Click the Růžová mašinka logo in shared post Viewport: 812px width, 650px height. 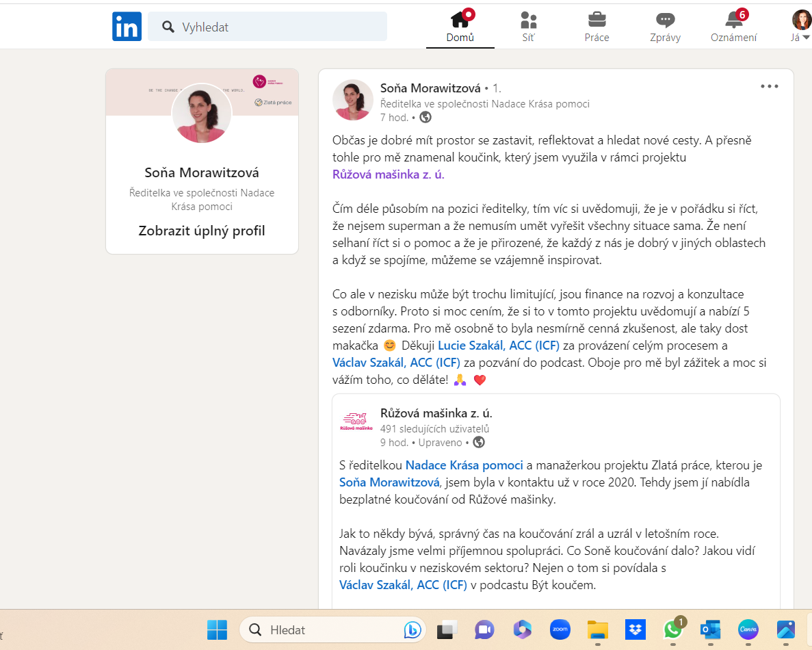pos(356,421)
